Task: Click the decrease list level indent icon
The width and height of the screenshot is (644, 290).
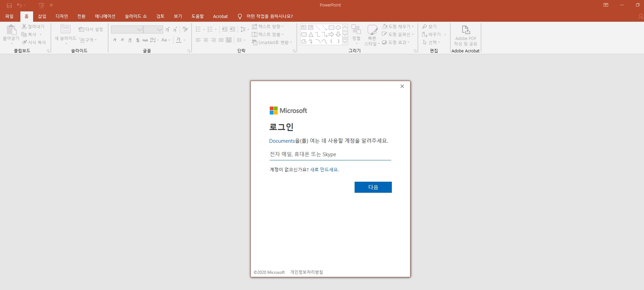Action: 225,29
